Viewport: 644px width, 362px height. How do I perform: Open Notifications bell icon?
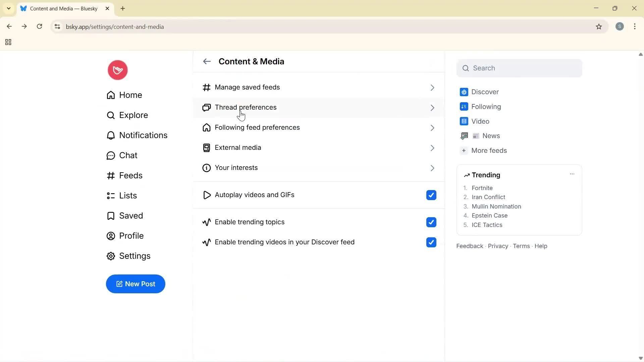[x=111, y=135]
